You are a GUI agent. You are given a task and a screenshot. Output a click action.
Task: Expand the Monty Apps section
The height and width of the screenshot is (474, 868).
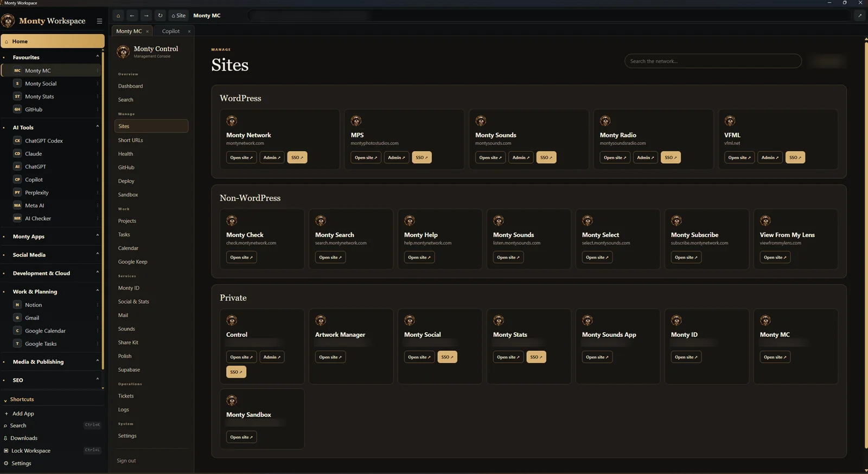pyautogui.click(x=98, y=236)
